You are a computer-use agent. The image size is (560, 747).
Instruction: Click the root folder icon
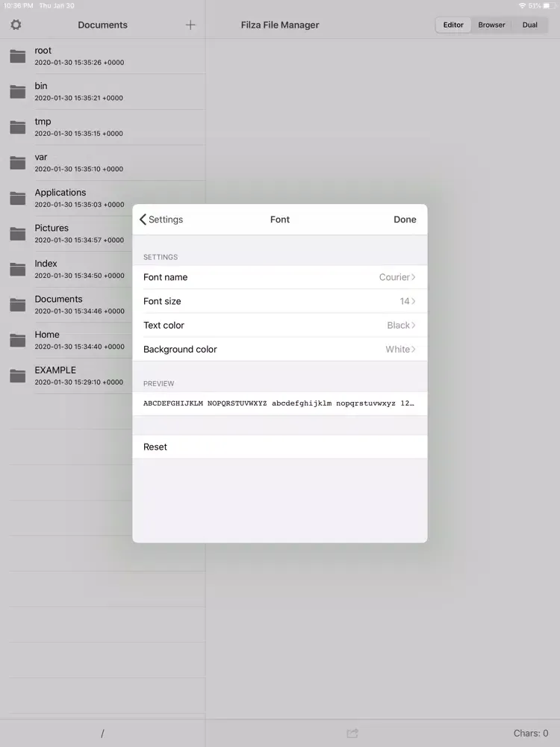(18, 56)
